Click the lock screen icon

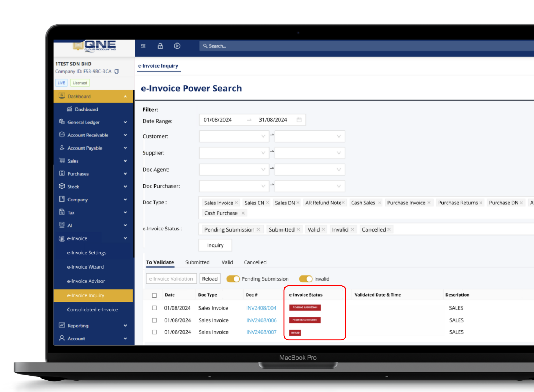coord(160,46)
